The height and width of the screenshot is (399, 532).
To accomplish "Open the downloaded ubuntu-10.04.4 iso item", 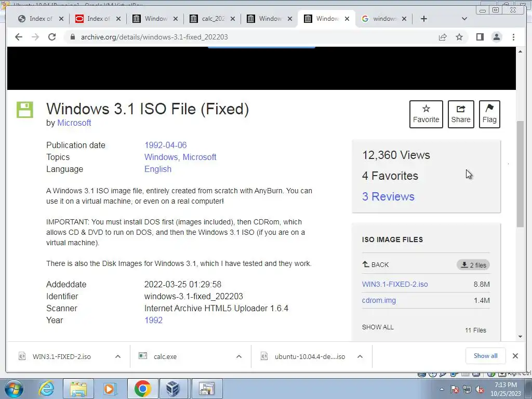I will tap(310, 356).
